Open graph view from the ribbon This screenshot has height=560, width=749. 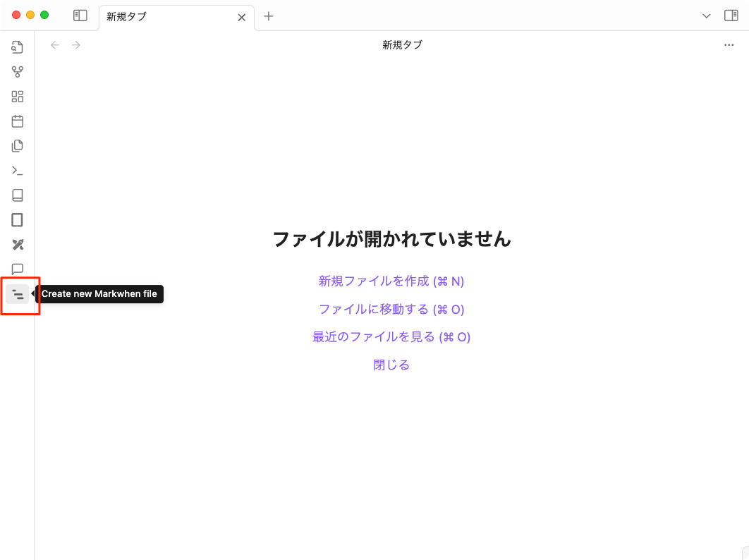(17, 72)
